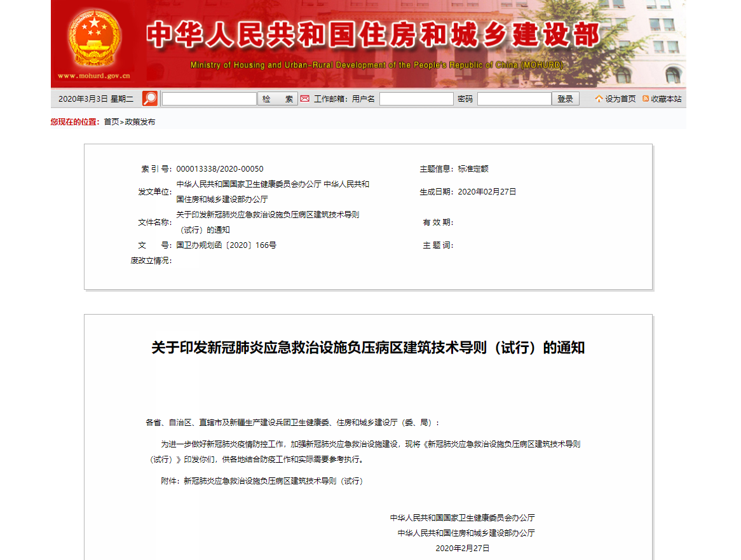The height and width of the screenshot is (560, 741).
Task: Click the 发文单位 issuing unit value
Action: 273,191
